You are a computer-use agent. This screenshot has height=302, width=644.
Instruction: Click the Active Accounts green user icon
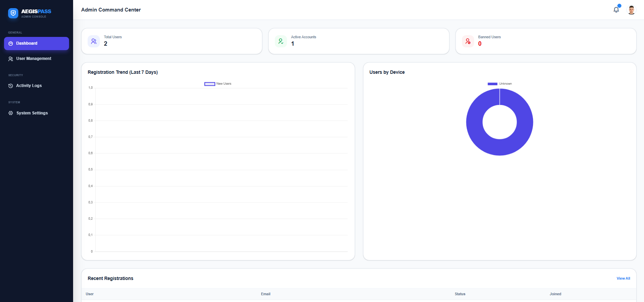(x=281, y=41)
